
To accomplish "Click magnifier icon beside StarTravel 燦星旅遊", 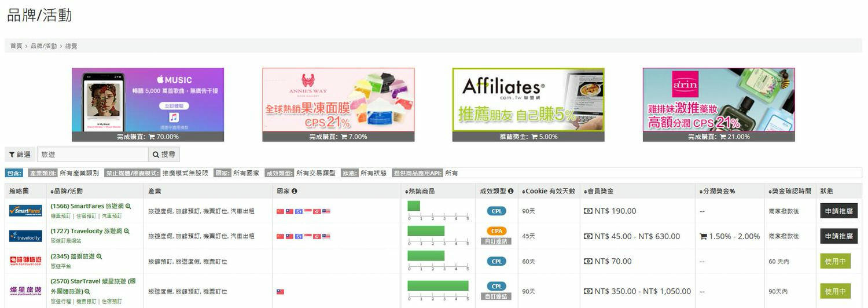I will (87, 291).
